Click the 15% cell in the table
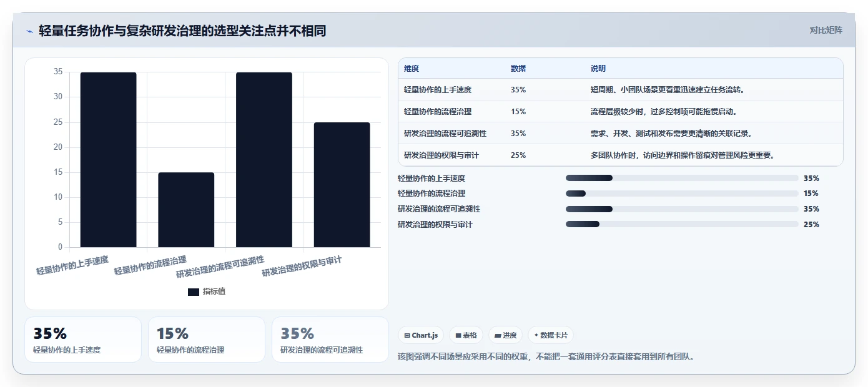The image size is (868, 387). click(x=518, y=112)
